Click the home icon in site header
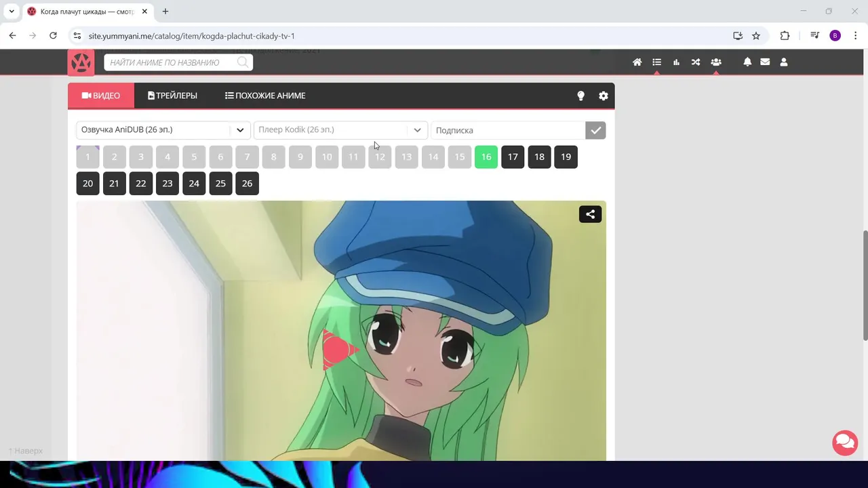 coord(637,62)
